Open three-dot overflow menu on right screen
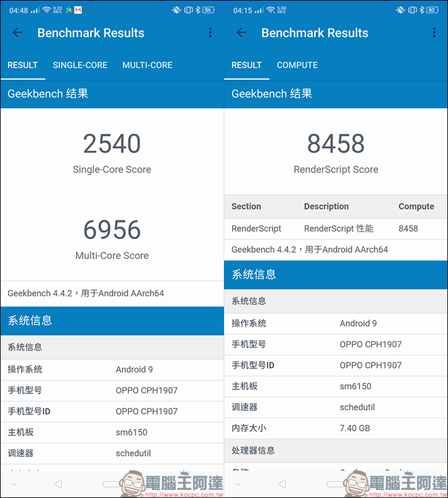This screenshot has height=498, width=448. pos(434,32)
